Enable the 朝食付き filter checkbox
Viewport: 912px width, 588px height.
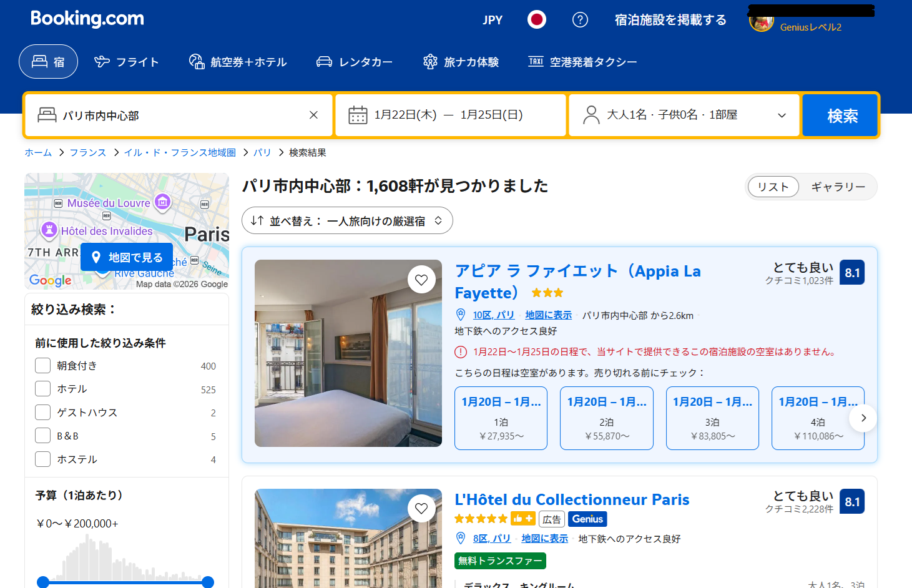[42, 365]
